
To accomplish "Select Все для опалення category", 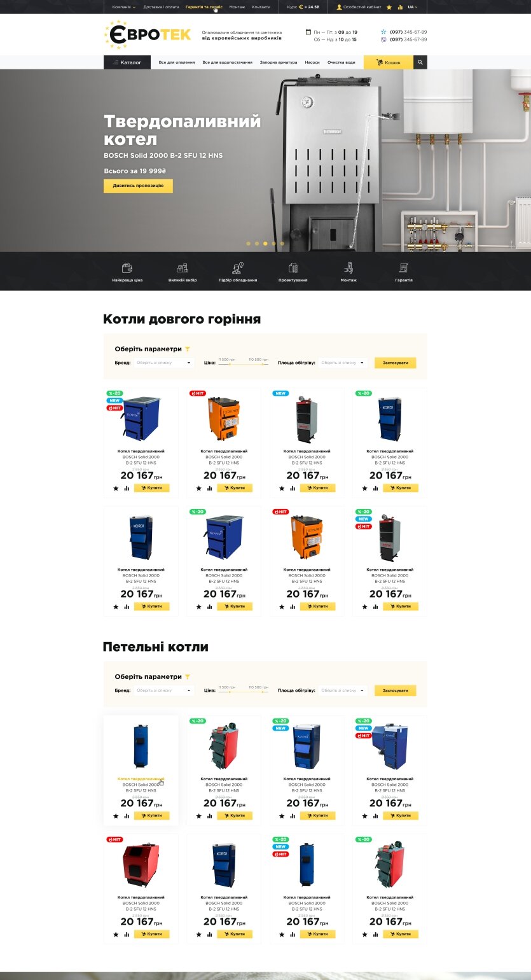I will [177, 62].
